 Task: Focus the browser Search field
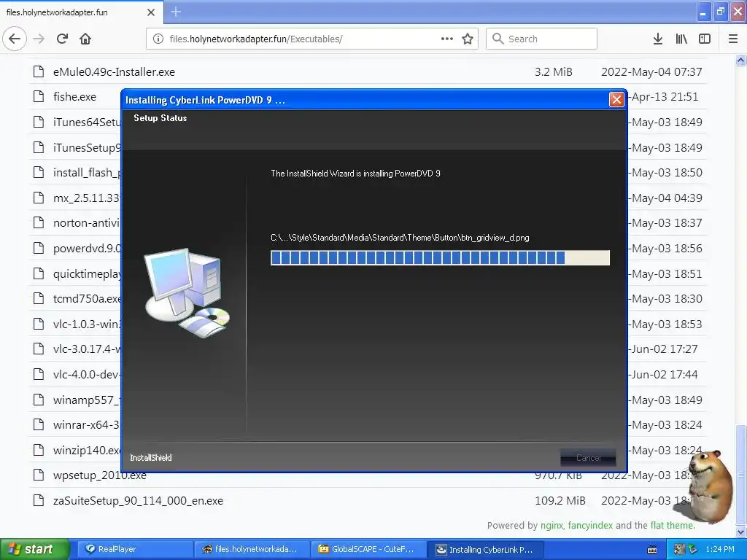[541, 39]
